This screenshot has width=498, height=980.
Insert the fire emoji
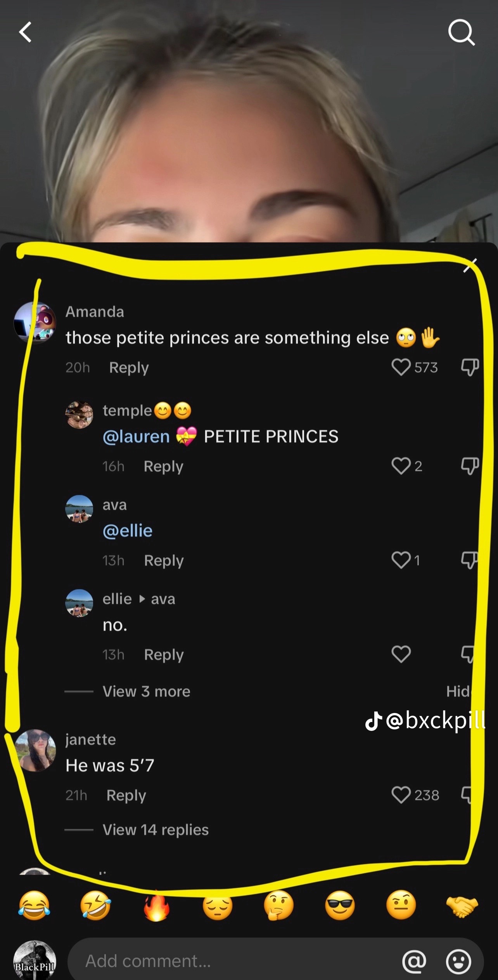[156, 906]
